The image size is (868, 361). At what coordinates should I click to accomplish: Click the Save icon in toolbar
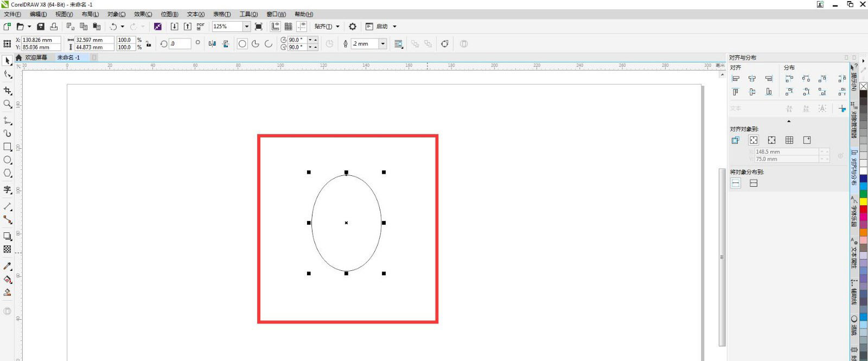pyautogui.click(x=41, y=27)
